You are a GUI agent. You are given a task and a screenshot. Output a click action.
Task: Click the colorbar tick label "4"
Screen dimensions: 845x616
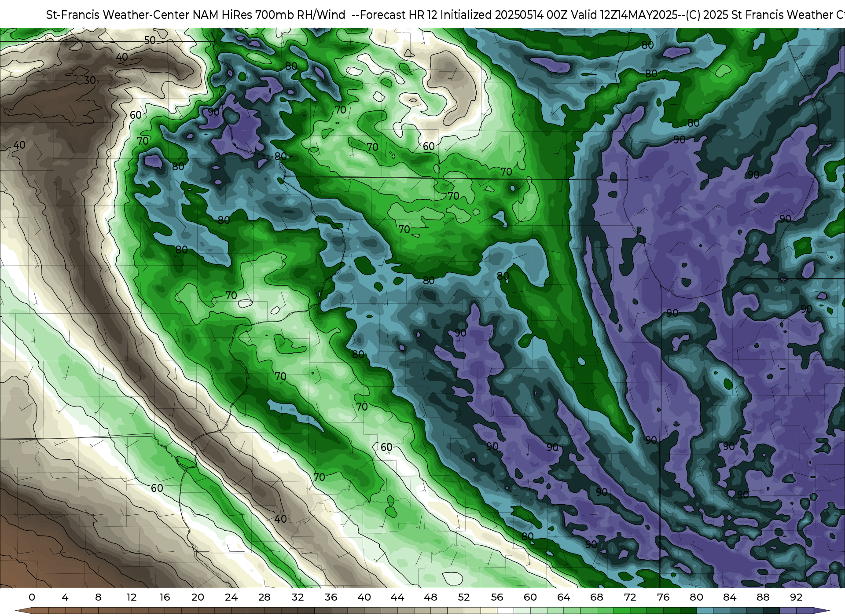point(65,597)
